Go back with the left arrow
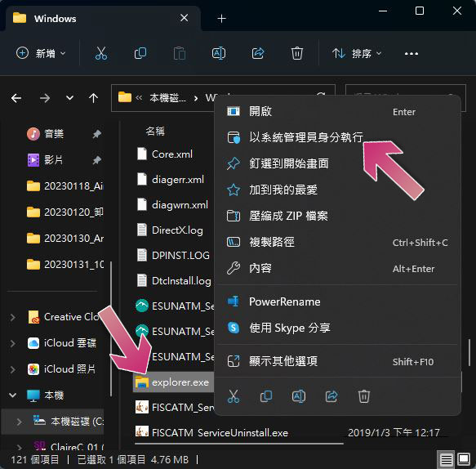The image size is (476, 469). pos(16,98)
